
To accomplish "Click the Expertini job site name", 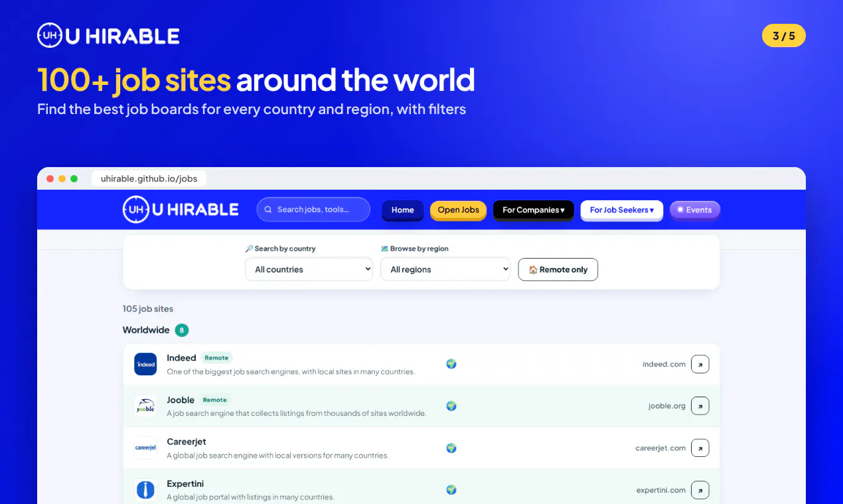I will pyautogui.click(x=185, y=483).
